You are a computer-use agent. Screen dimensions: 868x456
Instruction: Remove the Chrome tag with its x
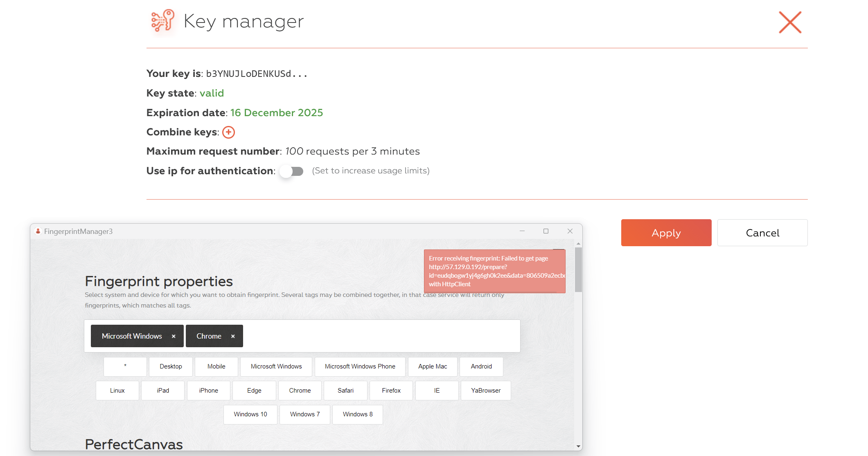click(233, 336)
